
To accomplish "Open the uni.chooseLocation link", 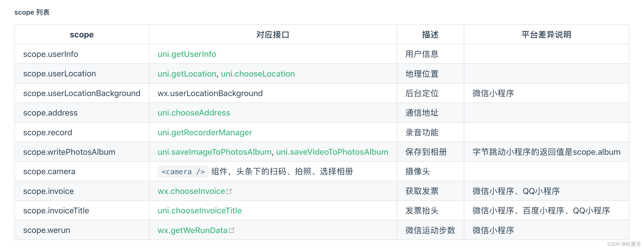I will click(258, 74).
